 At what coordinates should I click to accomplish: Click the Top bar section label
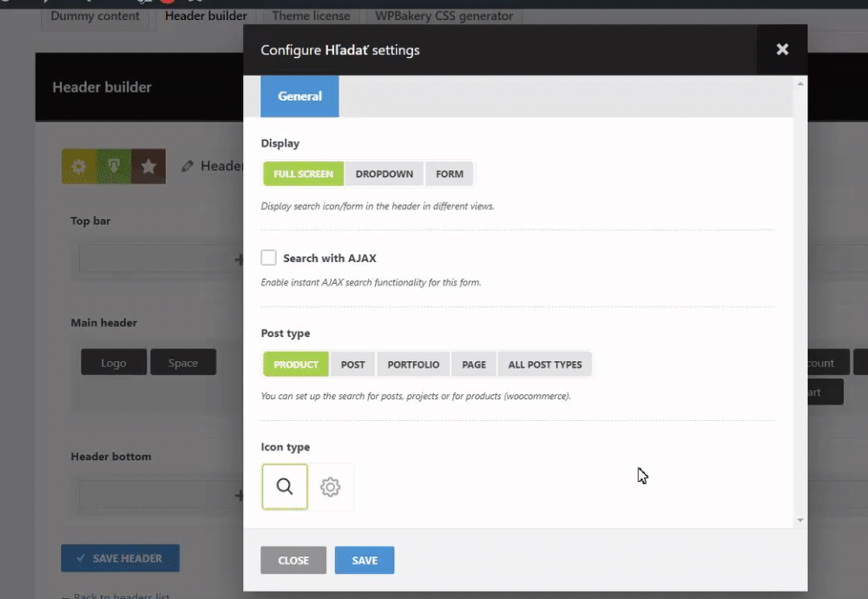pyautogui.click(x=90, y=221)
